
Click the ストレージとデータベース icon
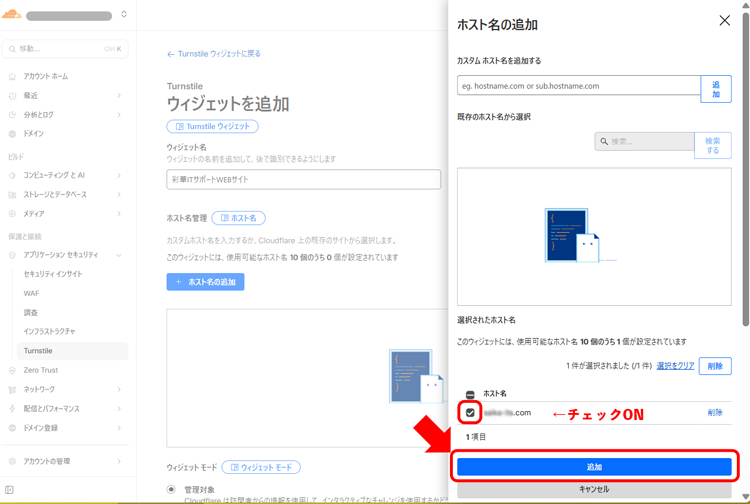tap(12, 195)
